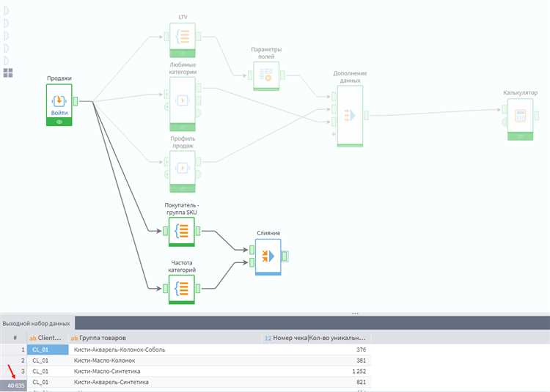
Task: Click the Любимые категории subprocess node
Action: (x=183, y=104)
